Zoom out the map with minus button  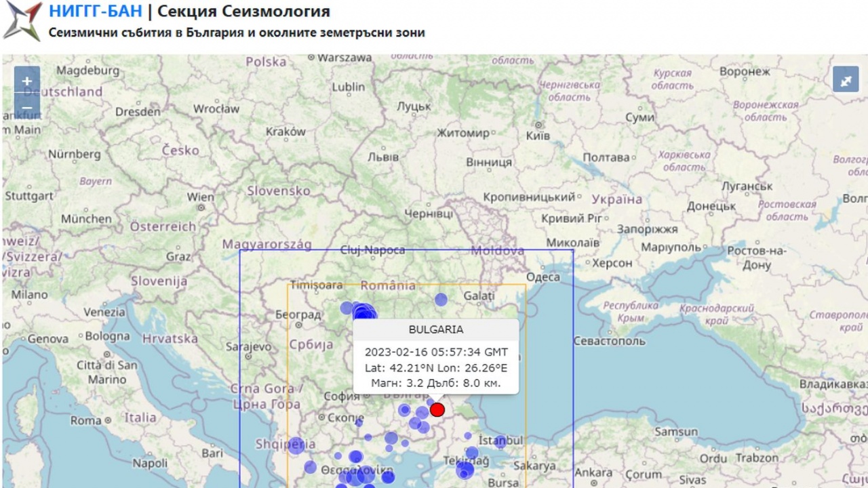point(27,107)
